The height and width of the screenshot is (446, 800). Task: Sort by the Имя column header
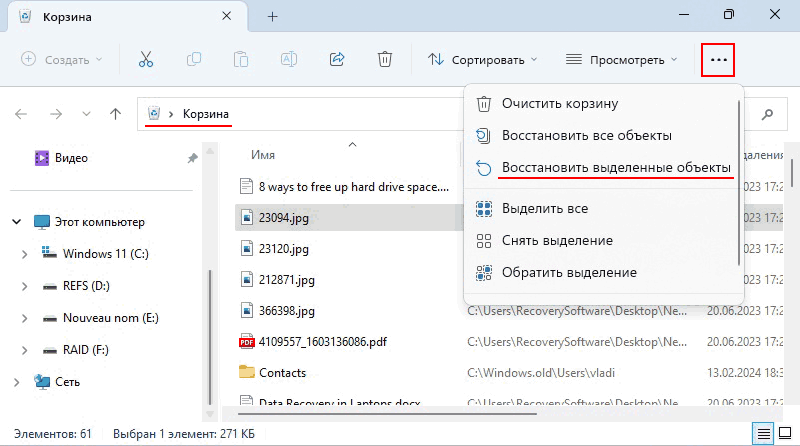coord(263,155)
